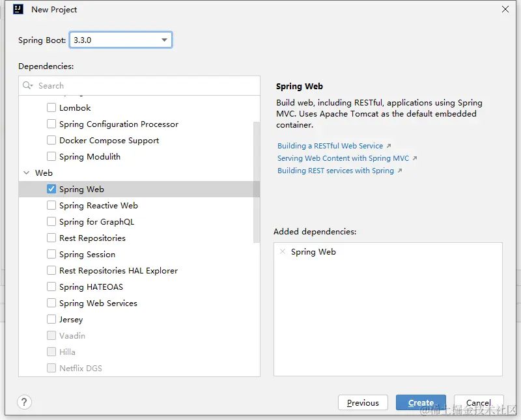The image size is (521, 420).
Task: Open external arrow beside Building REST services link
Action: click(400, 171)
